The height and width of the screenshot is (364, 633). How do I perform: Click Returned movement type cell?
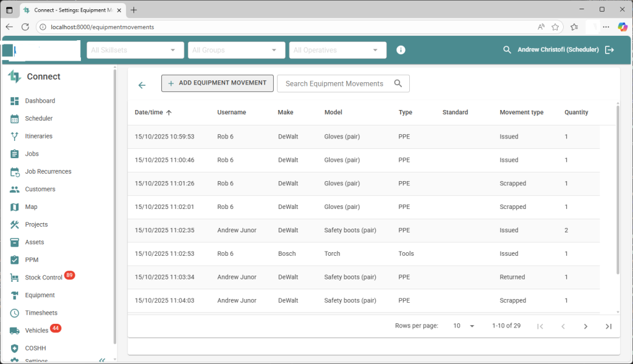[512, 277]
